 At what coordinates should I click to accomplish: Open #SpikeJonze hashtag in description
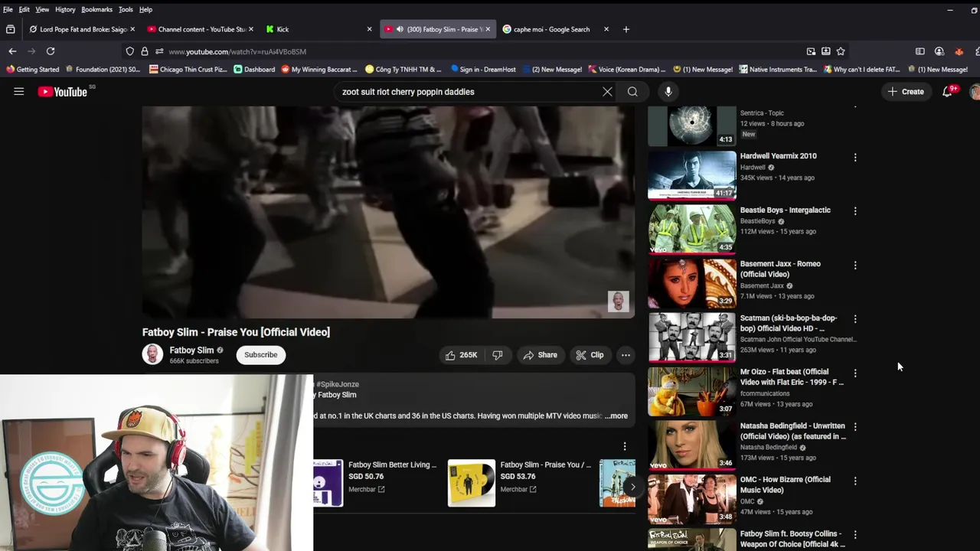coord(338,384)
